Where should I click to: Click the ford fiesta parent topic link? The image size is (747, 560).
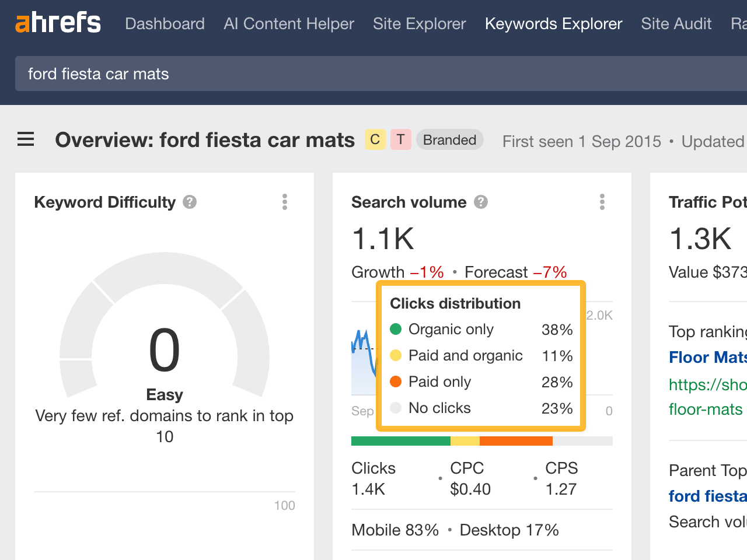(x=708, y=496)
